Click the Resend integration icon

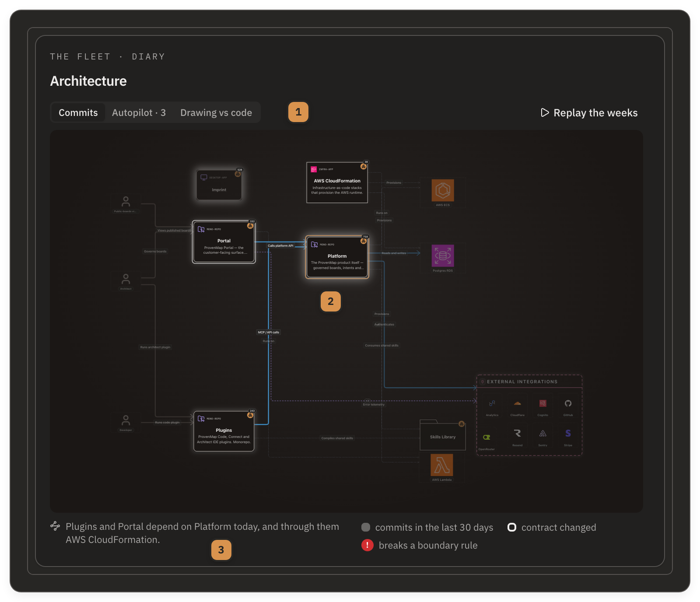pyautogui.click(x=518, y=433)
